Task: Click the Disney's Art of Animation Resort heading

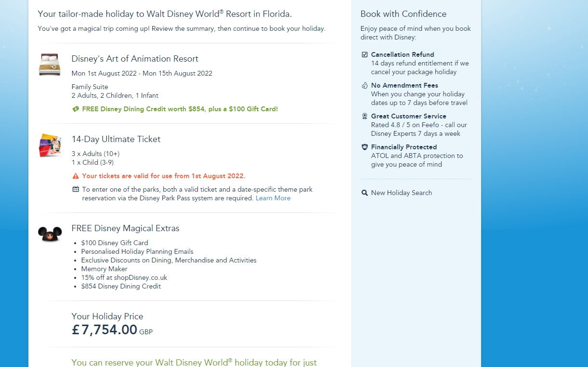Action: 135,59
